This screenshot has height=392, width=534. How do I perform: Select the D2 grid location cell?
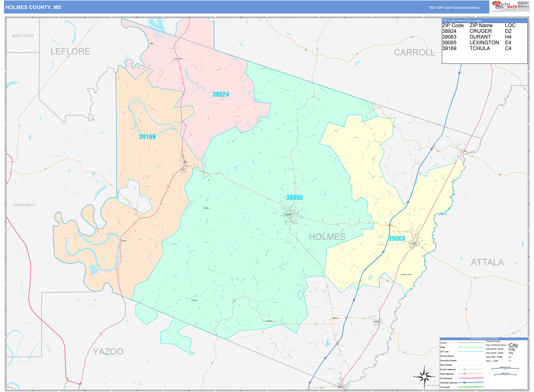coord(508,31)
